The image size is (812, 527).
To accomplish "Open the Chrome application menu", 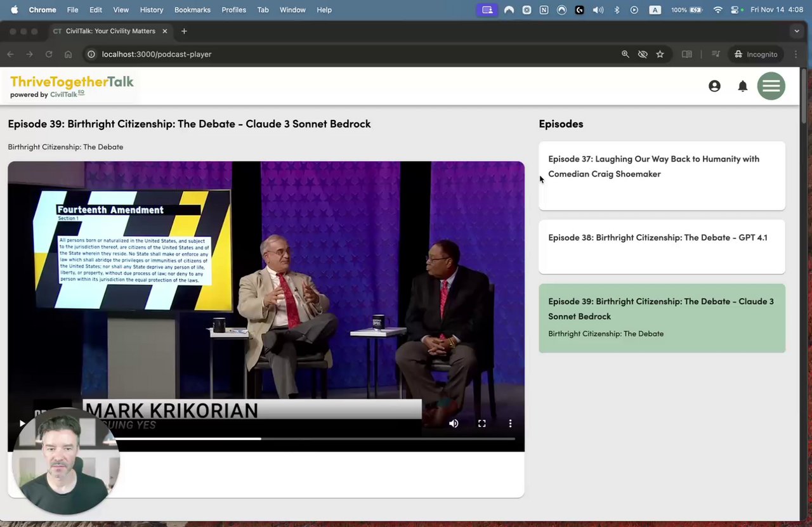I will tap(43, 10).
